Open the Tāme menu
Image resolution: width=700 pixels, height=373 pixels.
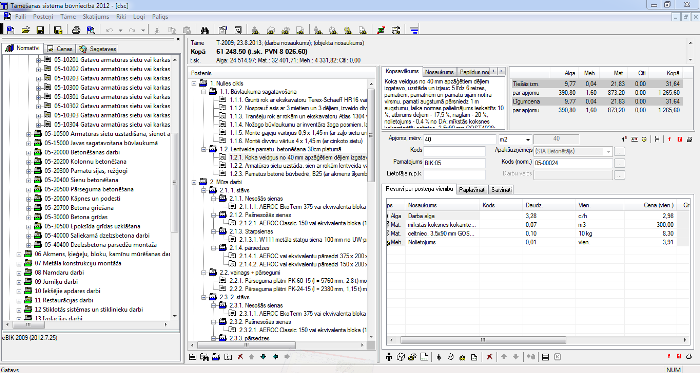(68, 17)
